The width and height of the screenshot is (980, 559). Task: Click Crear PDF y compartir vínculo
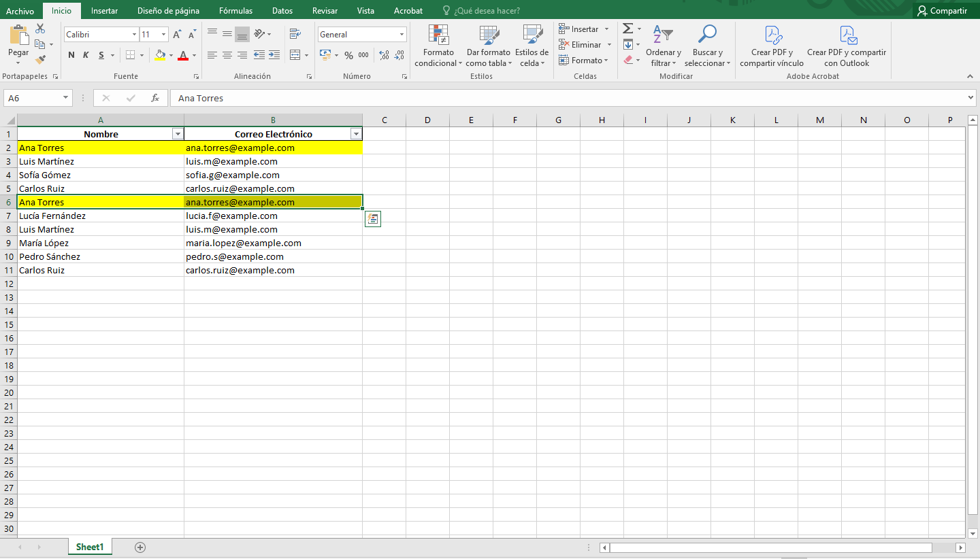(x=772, y=46)
